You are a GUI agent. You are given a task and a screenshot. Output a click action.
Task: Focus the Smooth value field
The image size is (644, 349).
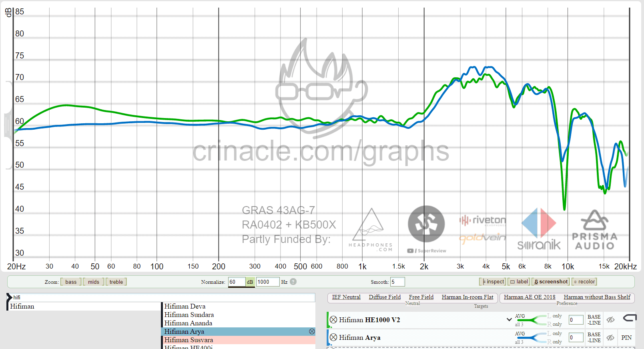(397, 282)
